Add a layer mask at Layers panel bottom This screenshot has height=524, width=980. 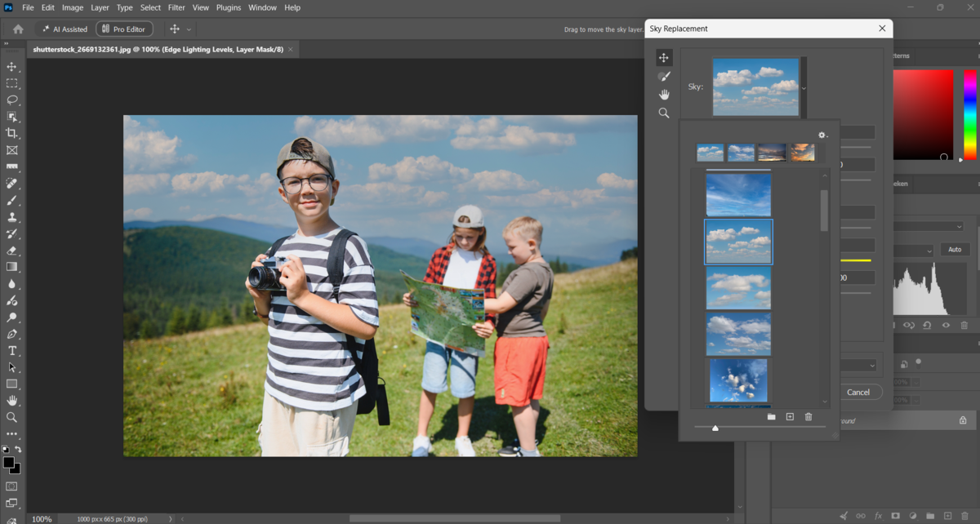tap(896, 516)
